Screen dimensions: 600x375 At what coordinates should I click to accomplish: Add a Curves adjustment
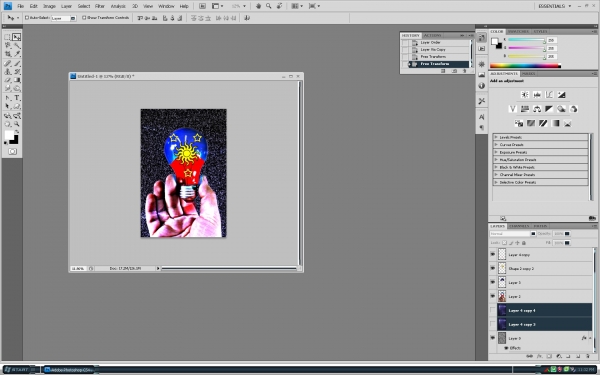coord(549,95)
